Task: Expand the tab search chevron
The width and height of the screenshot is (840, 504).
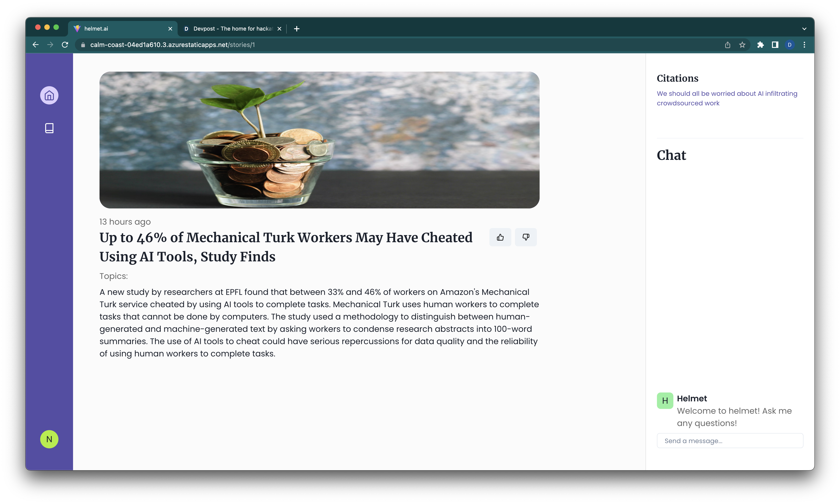Action: [804, 29]
